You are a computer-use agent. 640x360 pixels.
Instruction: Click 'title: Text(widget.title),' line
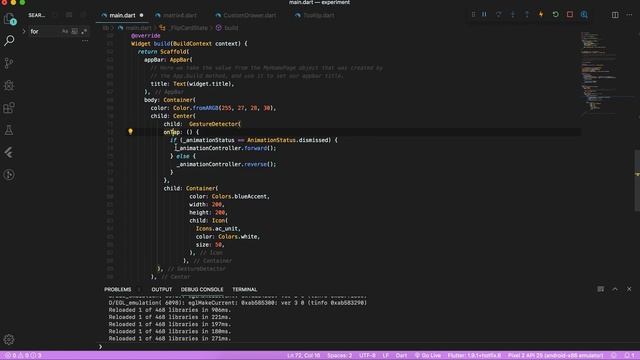tap(193, 84)
